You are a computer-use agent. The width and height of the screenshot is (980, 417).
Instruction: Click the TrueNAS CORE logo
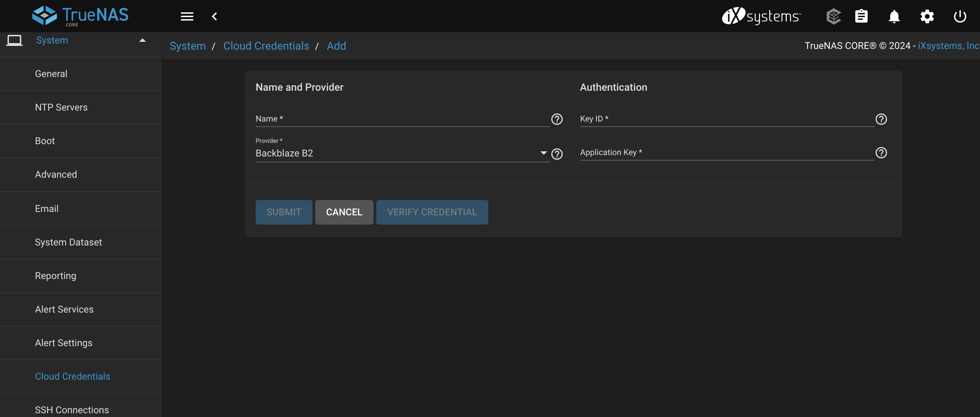[80, 15]
